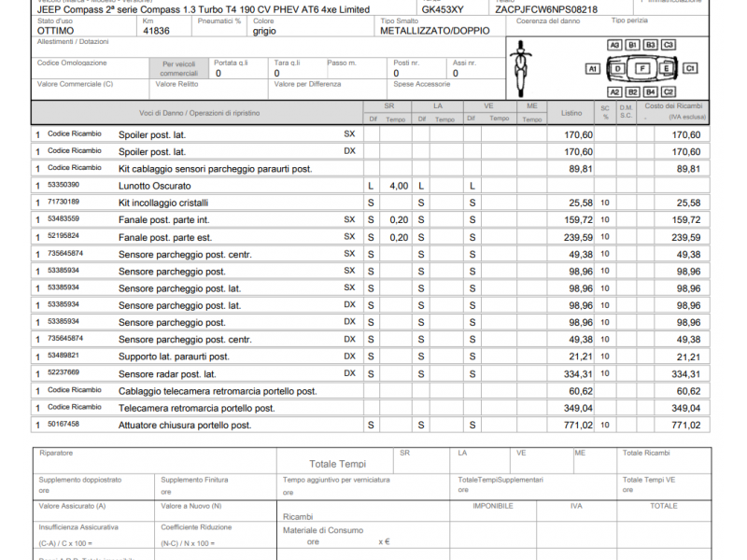The width and height of the screenshot is (747, 560).
Task: Click the 'Supplemento doppiostrato' label
Action: pos(80,480)
